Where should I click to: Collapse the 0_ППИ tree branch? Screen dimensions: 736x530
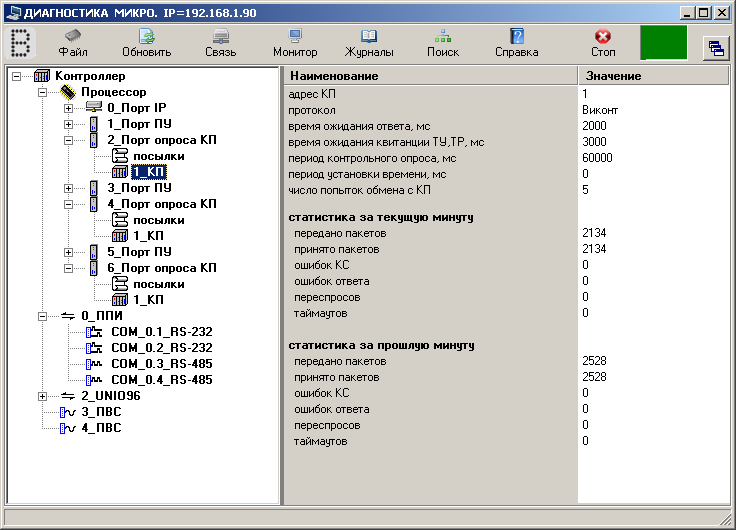click(x=43, y=316)
